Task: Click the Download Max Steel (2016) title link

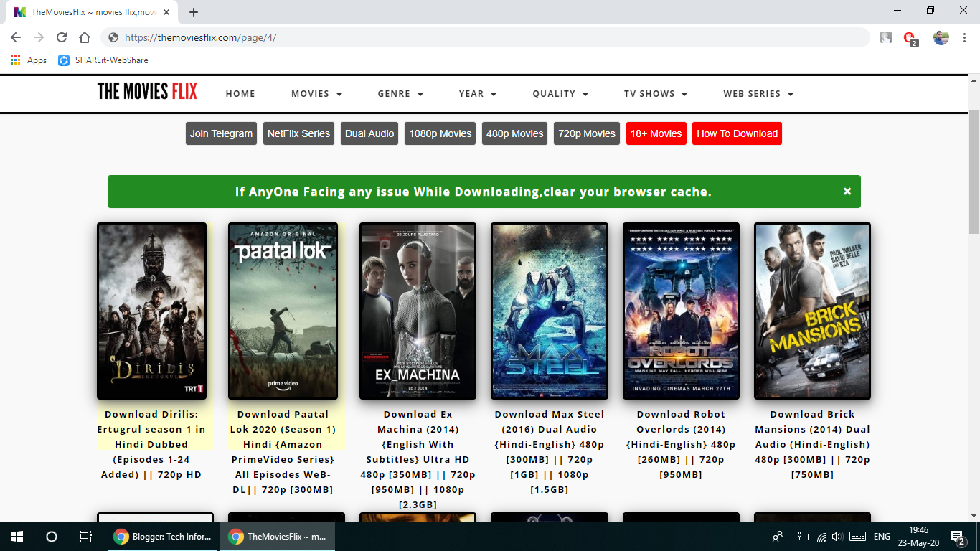Action: point(549,452)
